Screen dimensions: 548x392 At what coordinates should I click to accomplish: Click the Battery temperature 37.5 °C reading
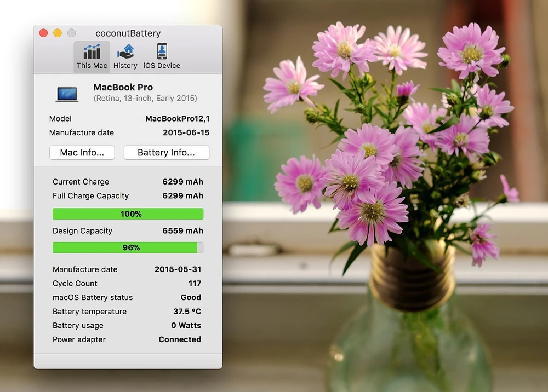coord(187,312)
